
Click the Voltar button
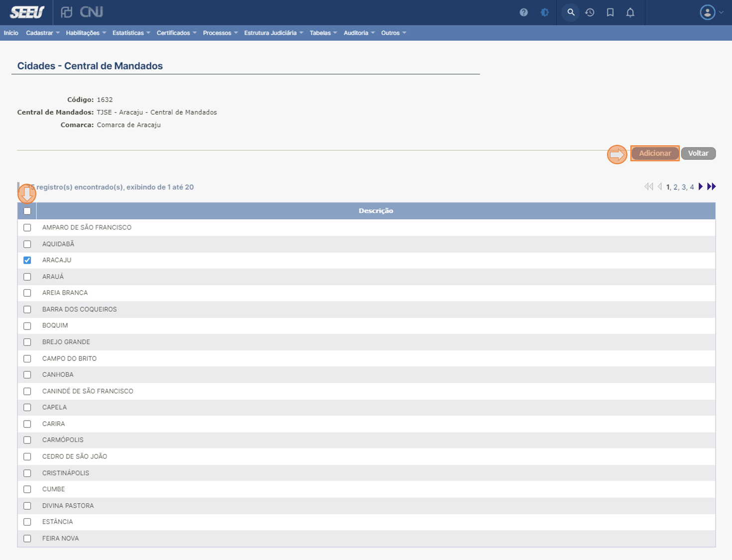[698, 153]
